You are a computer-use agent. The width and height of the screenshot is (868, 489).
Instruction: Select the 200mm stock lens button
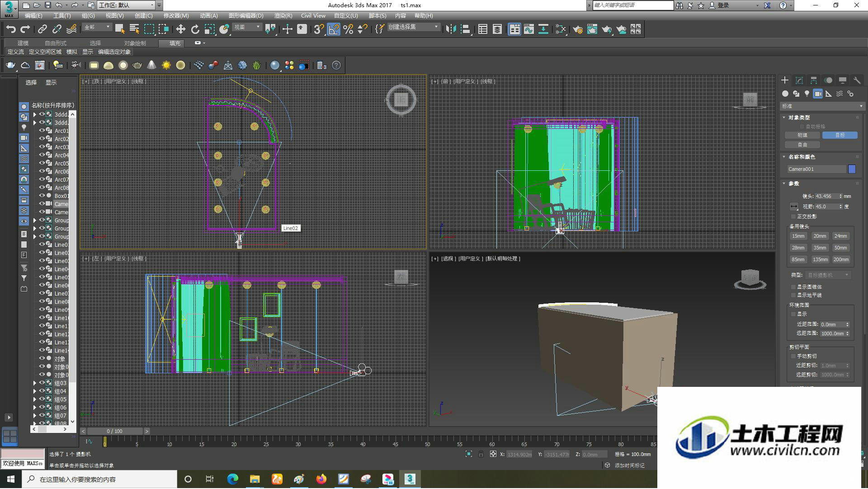point(841,259)
